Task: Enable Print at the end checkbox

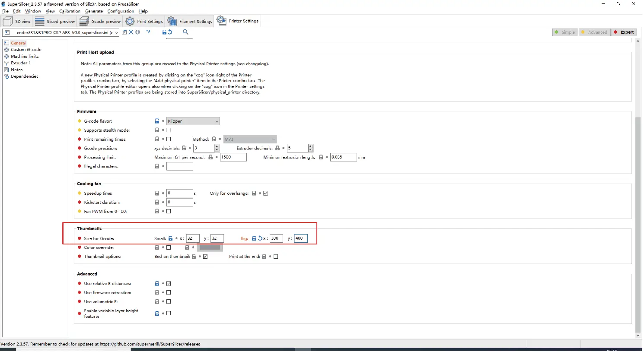Action: [x=276, y=257]
